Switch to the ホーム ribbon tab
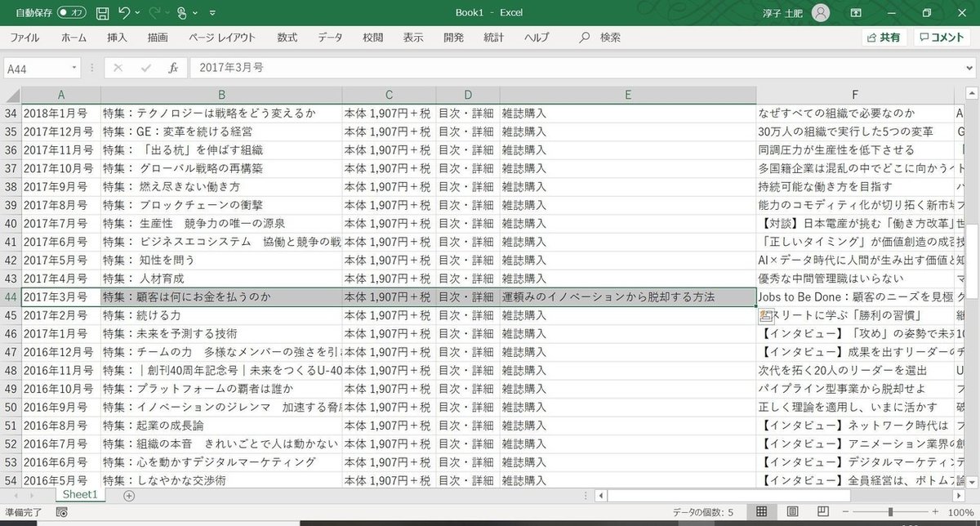 (73, 38)
